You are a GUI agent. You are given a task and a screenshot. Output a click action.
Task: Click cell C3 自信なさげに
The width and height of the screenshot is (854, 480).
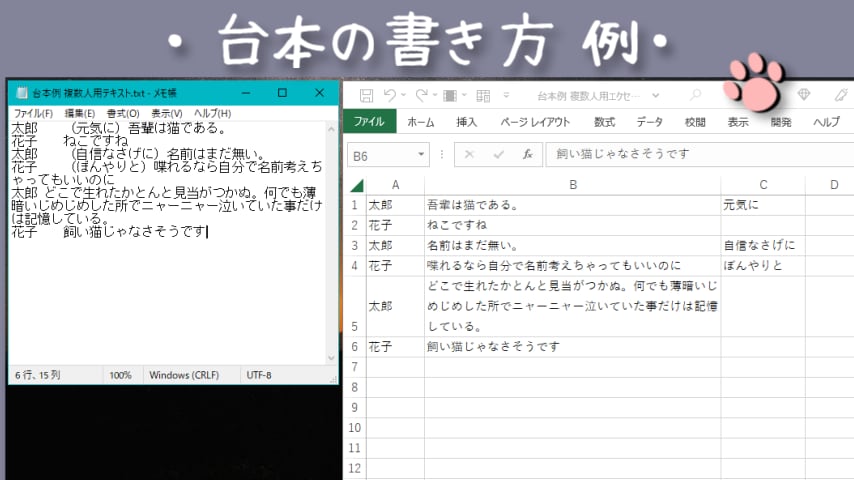tap(763, 246)
